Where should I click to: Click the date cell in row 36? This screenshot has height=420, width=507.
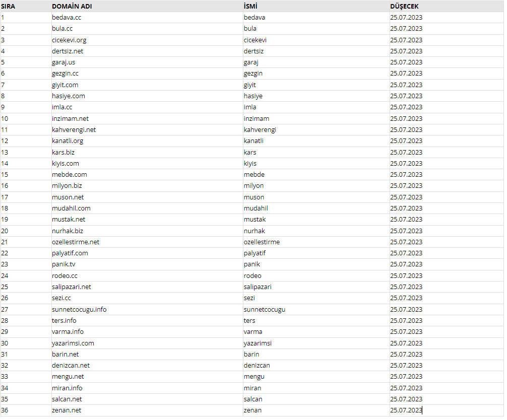[x=447, y=410]
